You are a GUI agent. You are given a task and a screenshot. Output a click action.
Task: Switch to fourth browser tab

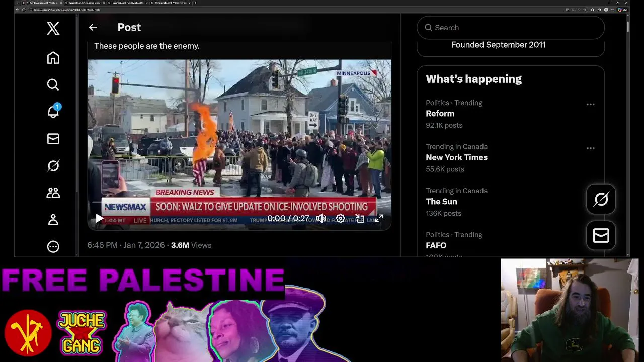(170, 3)
